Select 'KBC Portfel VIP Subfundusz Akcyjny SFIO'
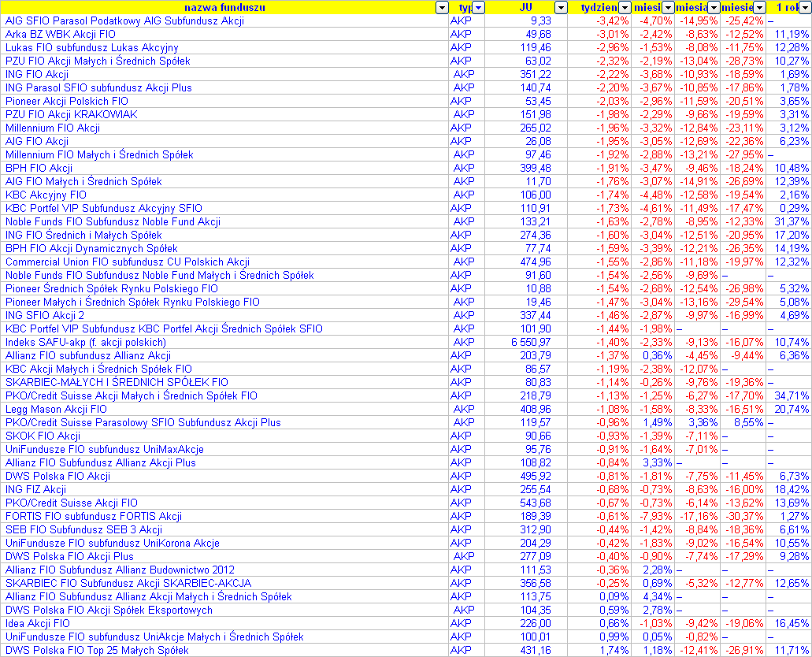812x657 pixels. (104, 208)
